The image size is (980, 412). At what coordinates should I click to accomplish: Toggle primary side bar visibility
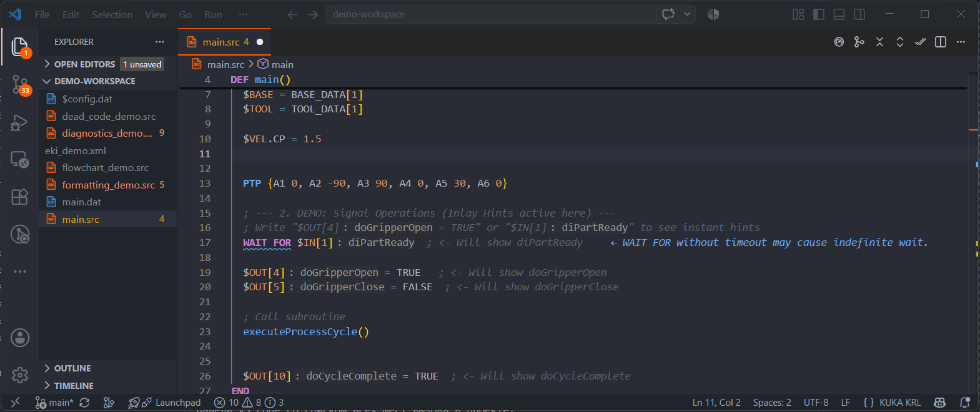(819, 14)
